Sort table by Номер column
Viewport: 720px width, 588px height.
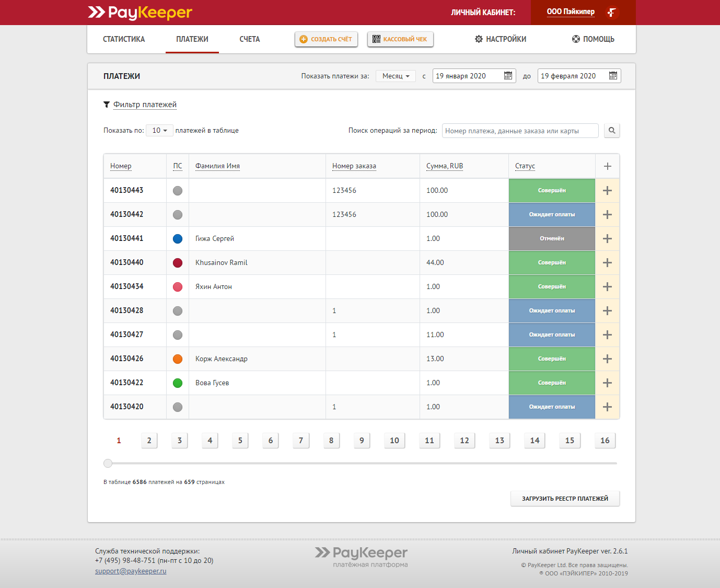(121, 166)
